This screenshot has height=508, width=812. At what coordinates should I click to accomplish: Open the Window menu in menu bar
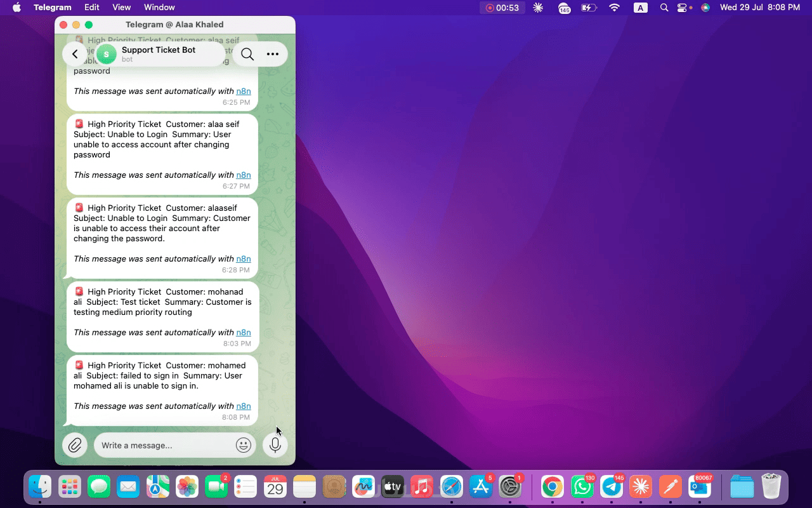point(159,8)
